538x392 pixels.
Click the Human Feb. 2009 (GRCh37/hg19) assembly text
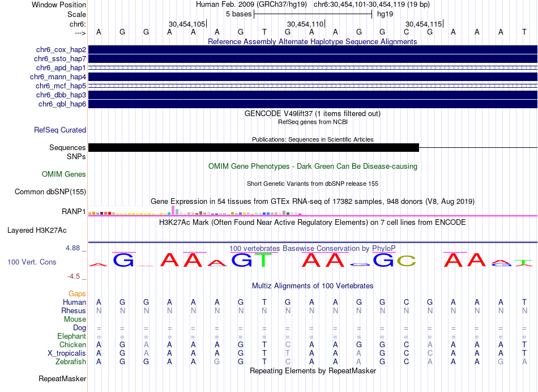pos(251,5)
